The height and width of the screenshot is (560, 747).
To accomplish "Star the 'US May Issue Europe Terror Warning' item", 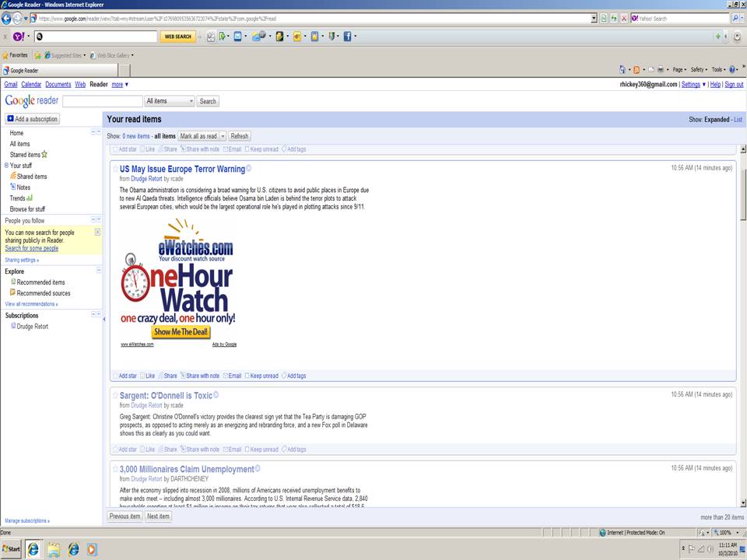I will [x=115, y=169].
